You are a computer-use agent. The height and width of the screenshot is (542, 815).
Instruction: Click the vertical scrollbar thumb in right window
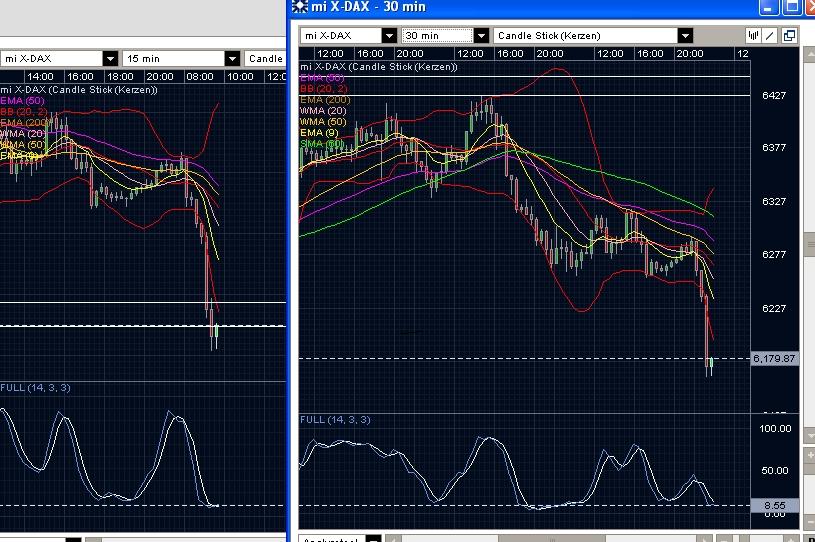810,243
